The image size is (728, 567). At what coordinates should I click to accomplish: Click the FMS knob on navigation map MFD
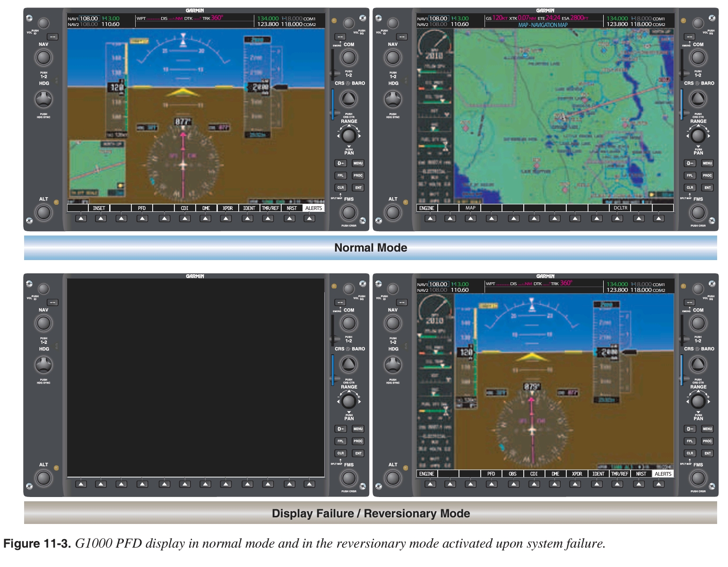698,212
